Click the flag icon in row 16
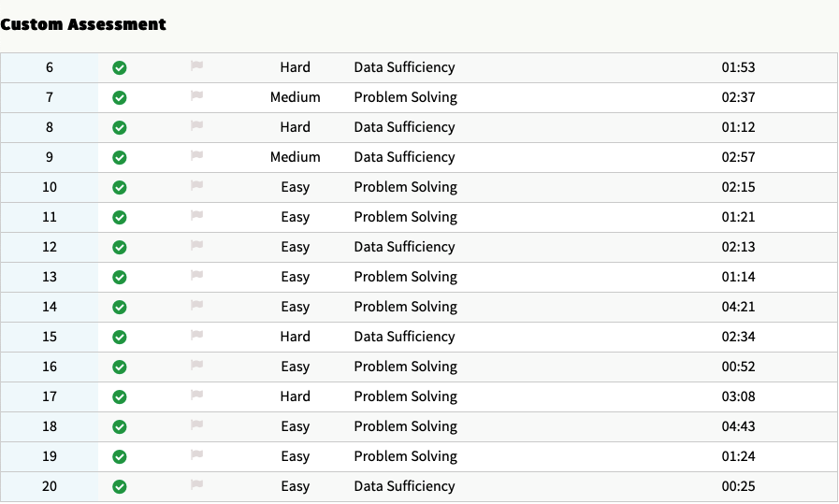Screen dimensions: 839x504 [196, 366]
